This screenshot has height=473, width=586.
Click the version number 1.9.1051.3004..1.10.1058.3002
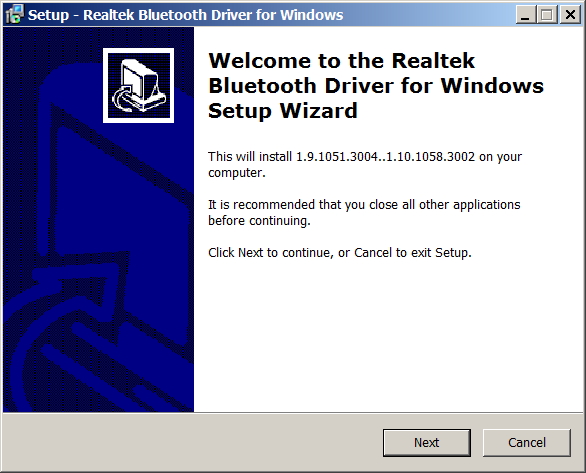(x=385, y=157)
